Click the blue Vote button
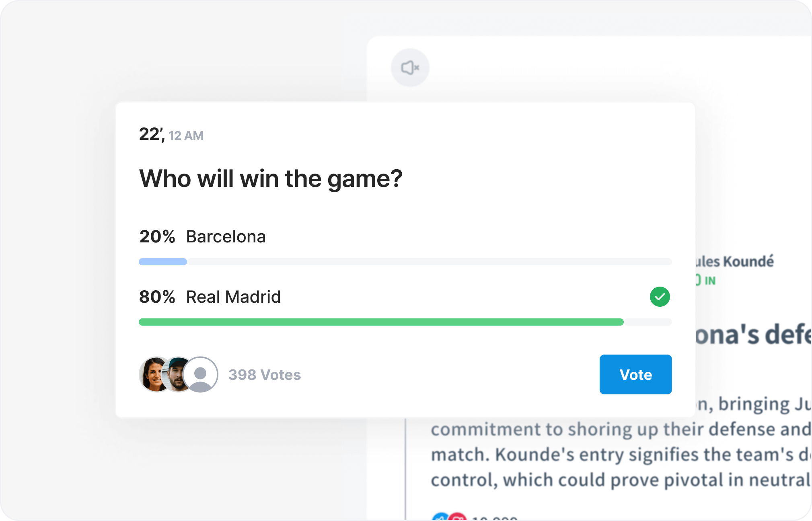The height and width of the screenshot is (521, 812). pos(635,374)
